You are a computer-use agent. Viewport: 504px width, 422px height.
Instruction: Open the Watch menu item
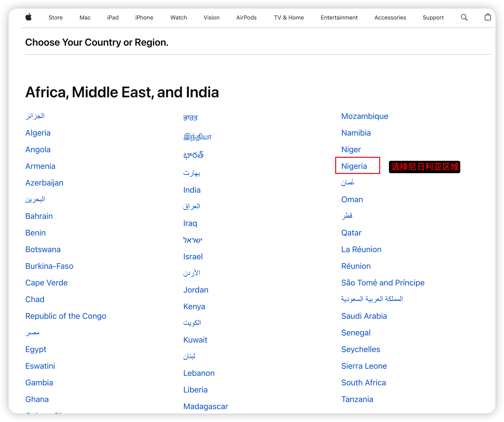point(178,18)
